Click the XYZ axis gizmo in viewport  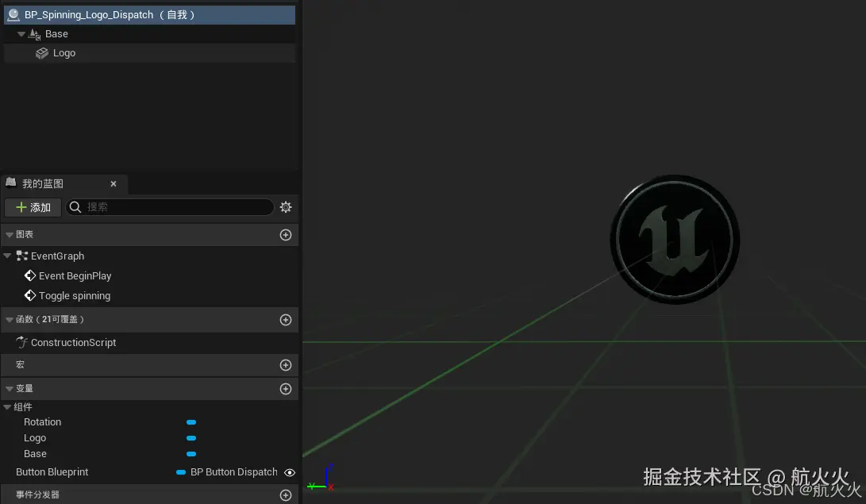pos(321,478)
